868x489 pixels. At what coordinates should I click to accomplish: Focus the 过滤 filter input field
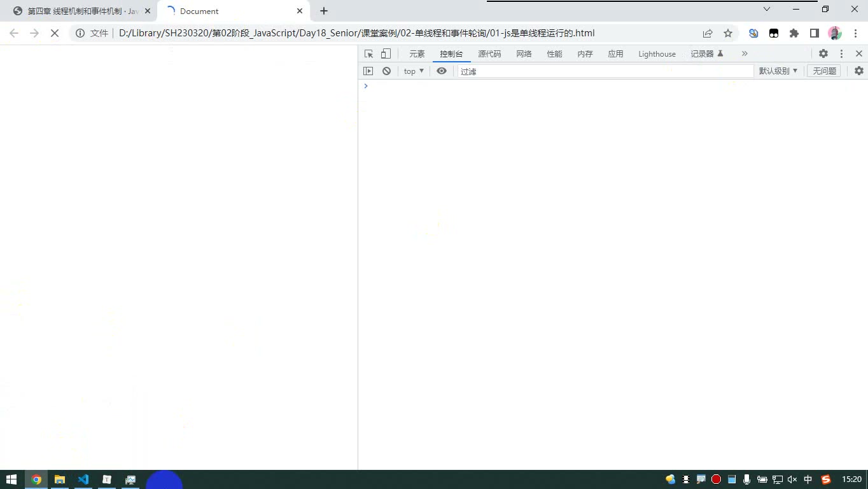[x=605, y=71]
